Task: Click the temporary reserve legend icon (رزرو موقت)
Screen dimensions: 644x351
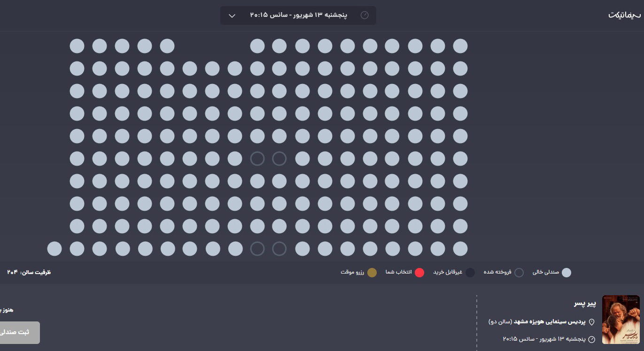Action: pos(372,273)
